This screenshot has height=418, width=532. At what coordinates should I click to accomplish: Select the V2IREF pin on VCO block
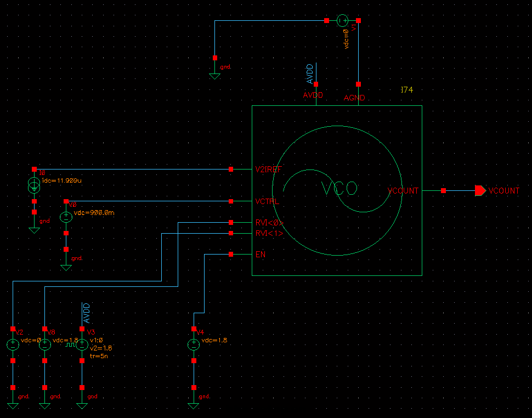pos(231,169)
